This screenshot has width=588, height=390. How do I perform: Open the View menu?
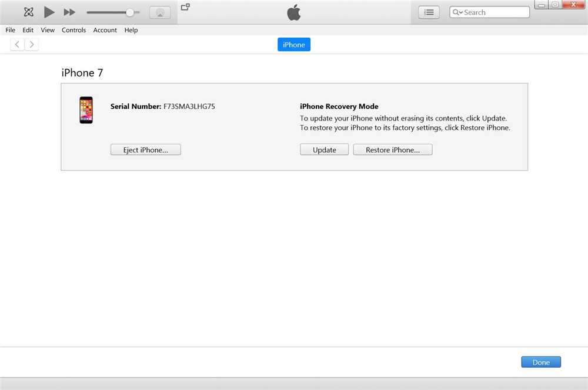pyautogui.click(x=48, y=30)
